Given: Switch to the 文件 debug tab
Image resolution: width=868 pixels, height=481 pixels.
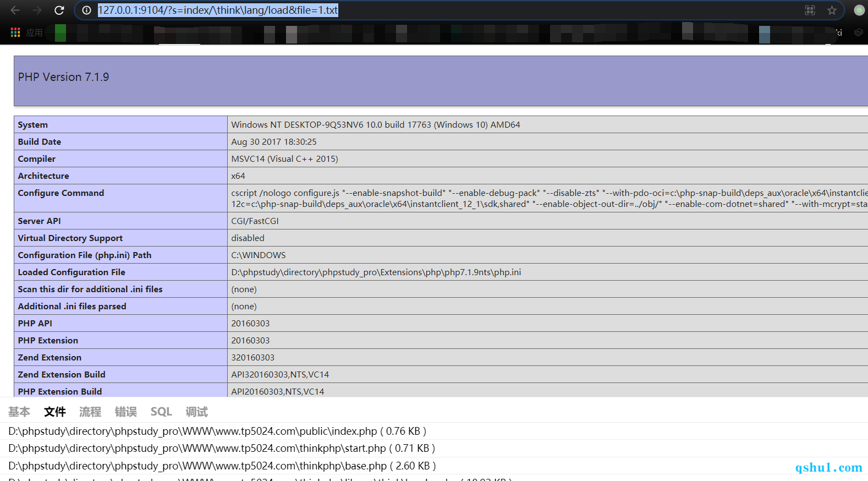Looking at the screenshot, I should tap(55, 412).
